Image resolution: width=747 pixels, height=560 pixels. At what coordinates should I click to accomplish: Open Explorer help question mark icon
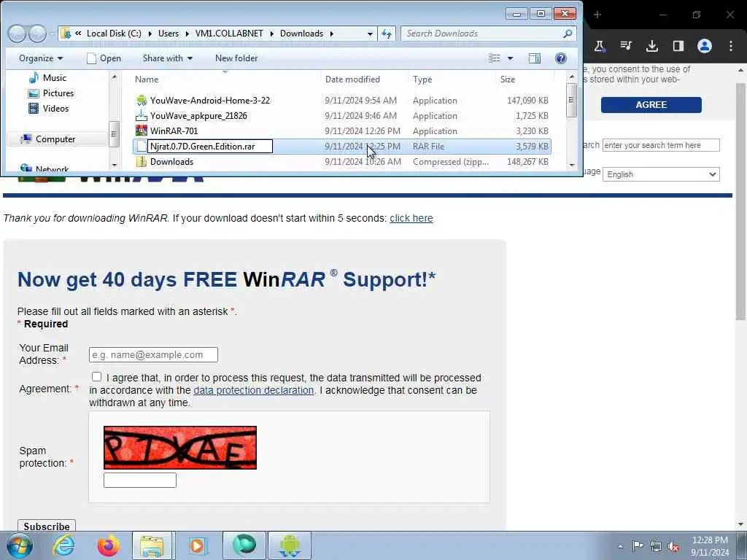coord(561,58)
